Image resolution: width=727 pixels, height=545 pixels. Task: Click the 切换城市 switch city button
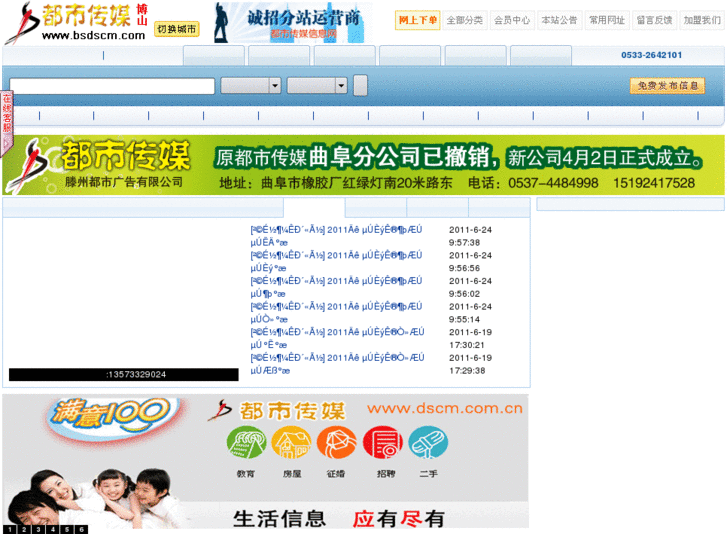coord(177,29)
